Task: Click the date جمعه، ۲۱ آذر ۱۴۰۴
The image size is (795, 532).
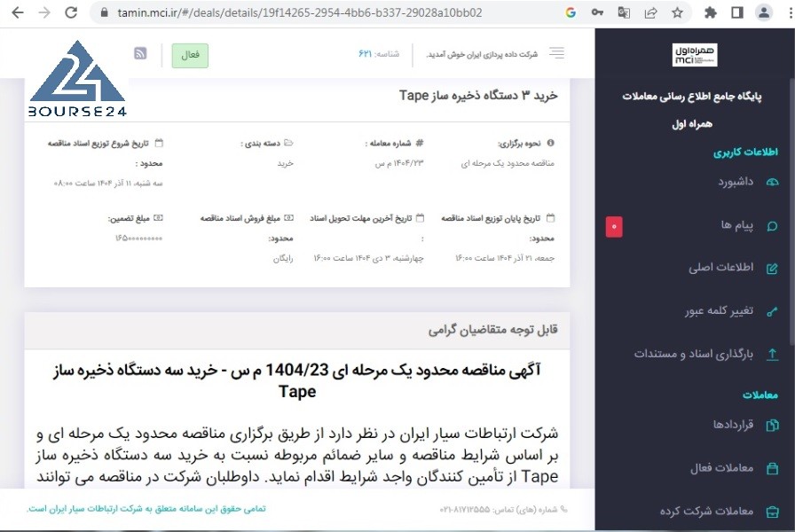Action: [505, 258]
